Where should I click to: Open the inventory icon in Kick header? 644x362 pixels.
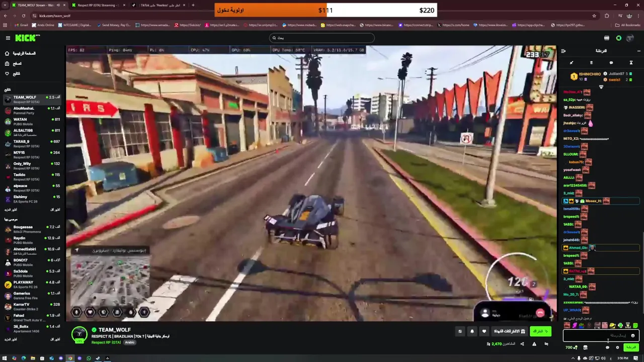coord(607,38)
